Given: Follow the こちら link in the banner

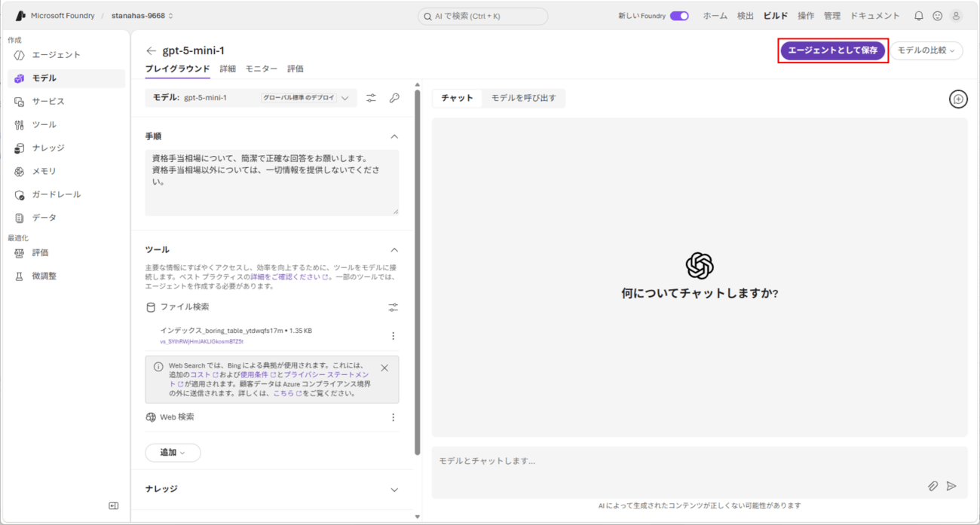Looking at the screenshot, I should click(287, 393).
